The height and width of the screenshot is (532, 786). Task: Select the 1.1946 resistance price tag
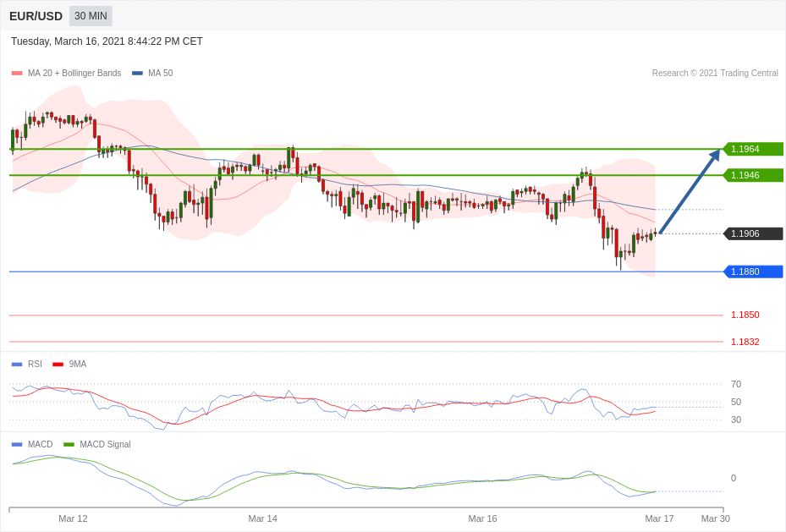753,175
